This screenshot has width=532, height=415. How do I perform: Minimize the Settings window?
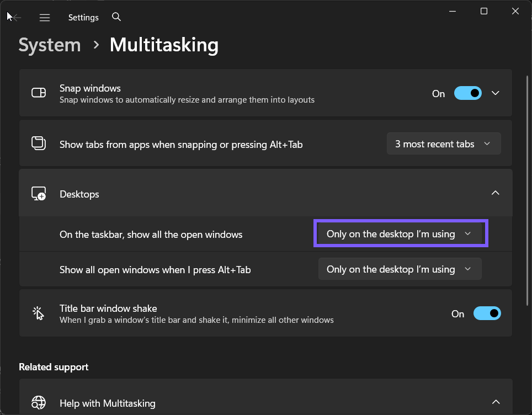[x=453, y=11]
